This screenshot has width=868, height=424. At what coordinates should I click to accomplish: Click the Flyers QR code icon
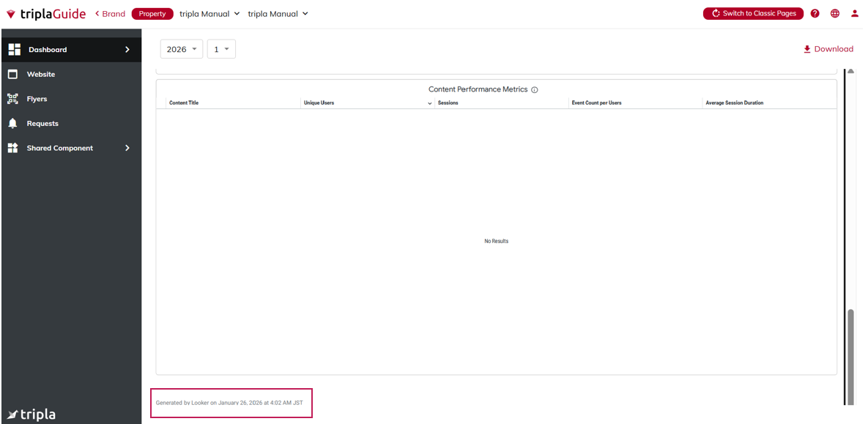pos(12,99)
